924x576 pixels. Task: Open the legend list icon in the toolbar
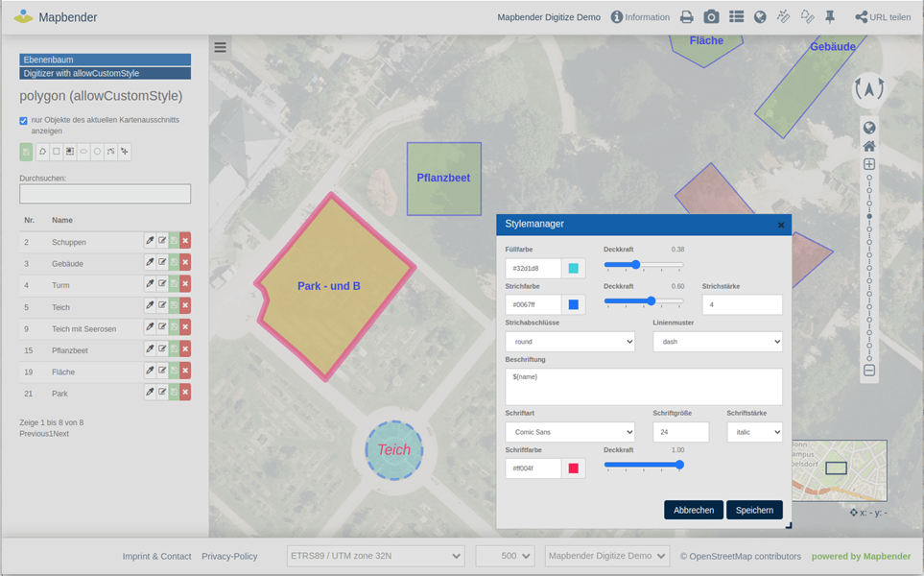click(736, 17)
